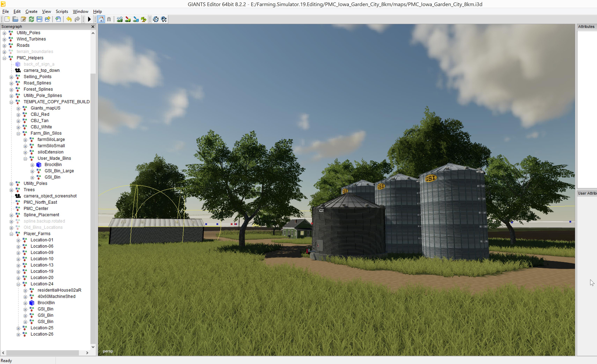Select the 40x60MachineShed item
Viewport: 597px width, 364px height.
point(56,297)
